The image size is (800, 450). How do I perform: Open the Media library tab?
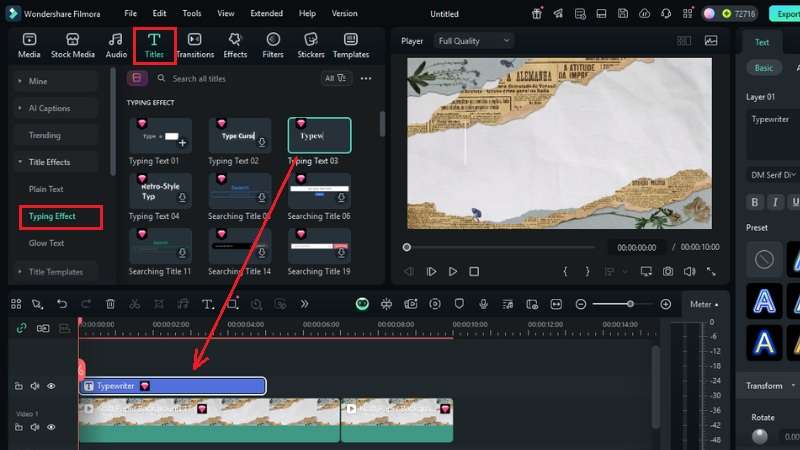tap(29, 45)
